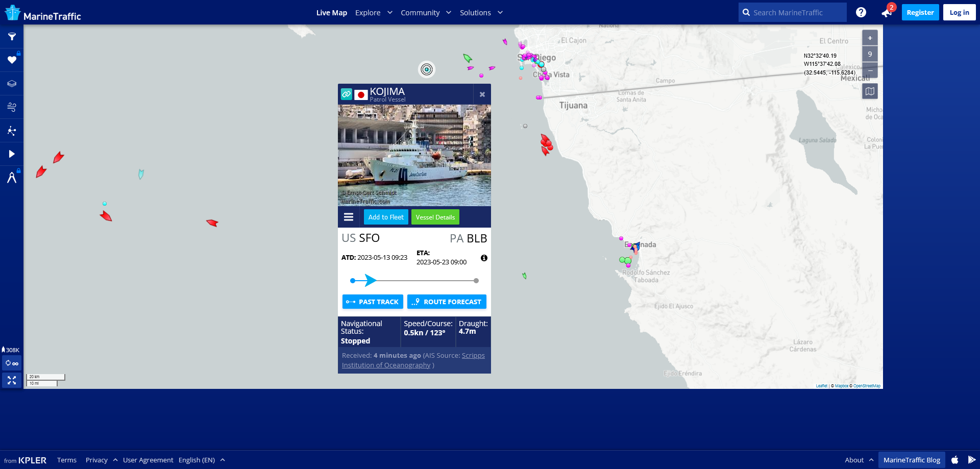Open the User Agreement link
The width and height of the screenshot is (980, 469).
(148, 460)
